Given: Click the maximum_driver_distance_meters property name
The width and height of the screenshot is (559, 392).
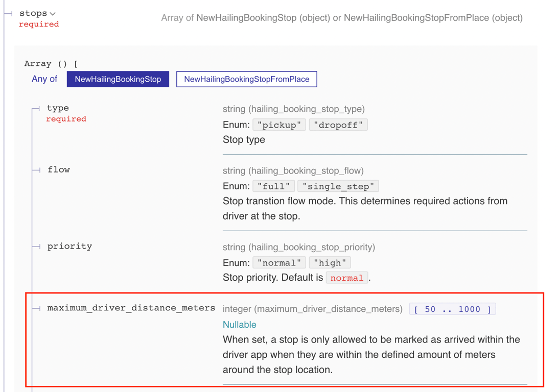Looking at the screenshot, I should pyautogui.click(x=131, y=308).
